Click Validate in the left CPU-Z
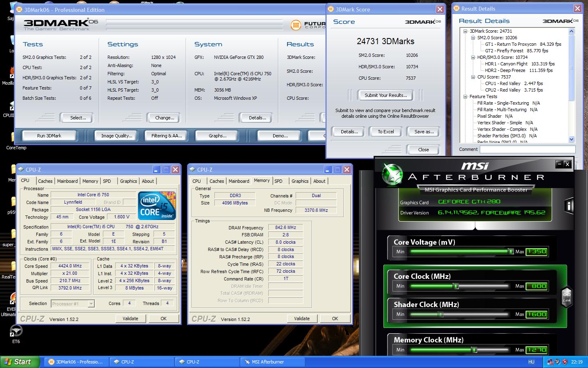588x368 pixels. [x=130, y=319]
